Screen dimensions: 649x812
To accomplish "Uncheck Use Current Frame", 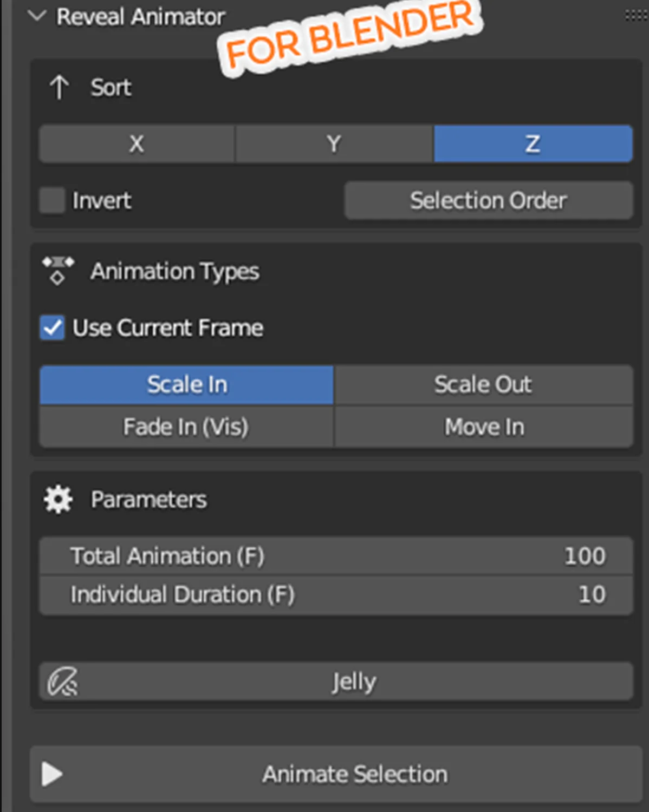I will point(53,328).
